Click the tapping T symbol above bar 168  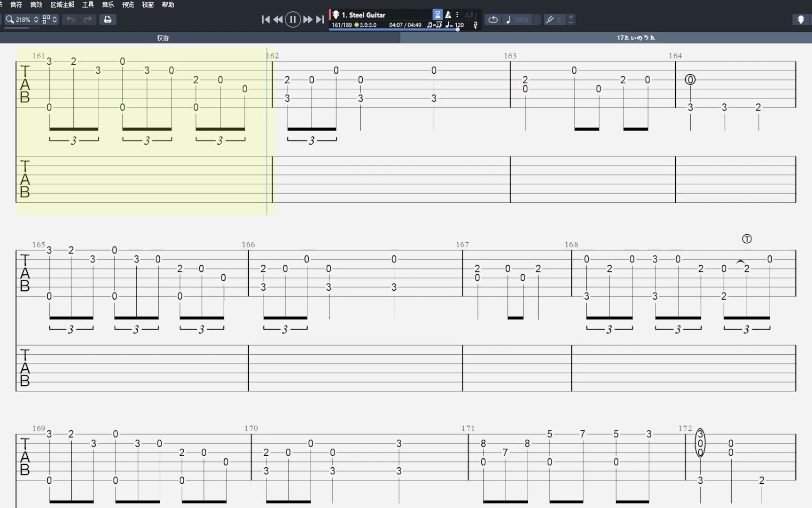click(747, 239)
